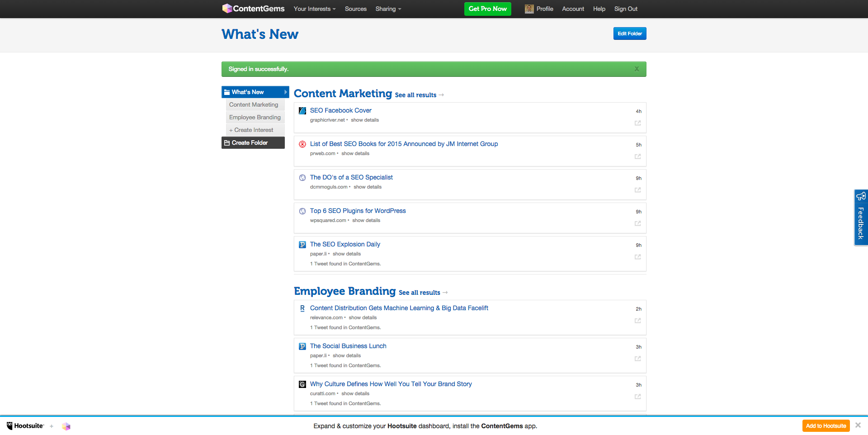Expand the Sharing dropdown menu
This screenshot has width=868, height=435.
pyautogui.click(x=388, y=9)
